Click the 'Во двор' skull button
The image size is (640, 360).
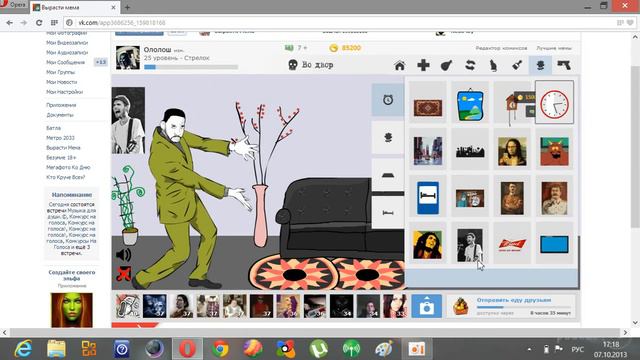(x=311, y=65)
